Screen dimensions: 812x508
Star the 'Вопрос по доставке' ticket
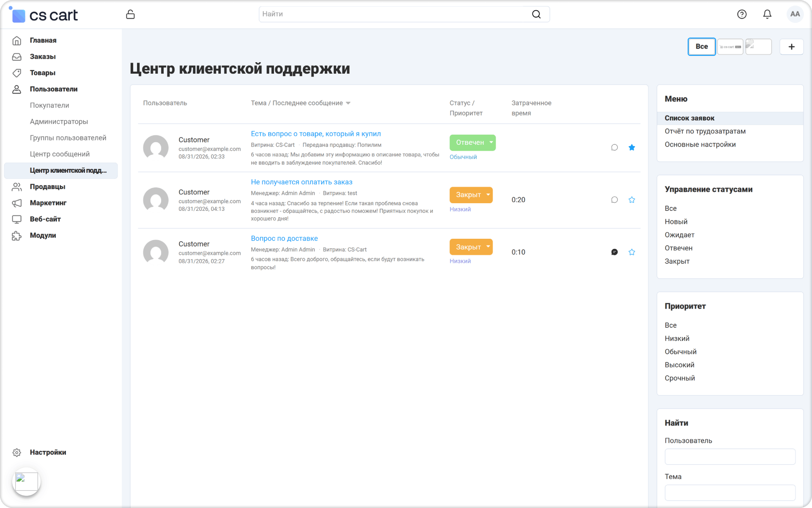tap(632, 252)
